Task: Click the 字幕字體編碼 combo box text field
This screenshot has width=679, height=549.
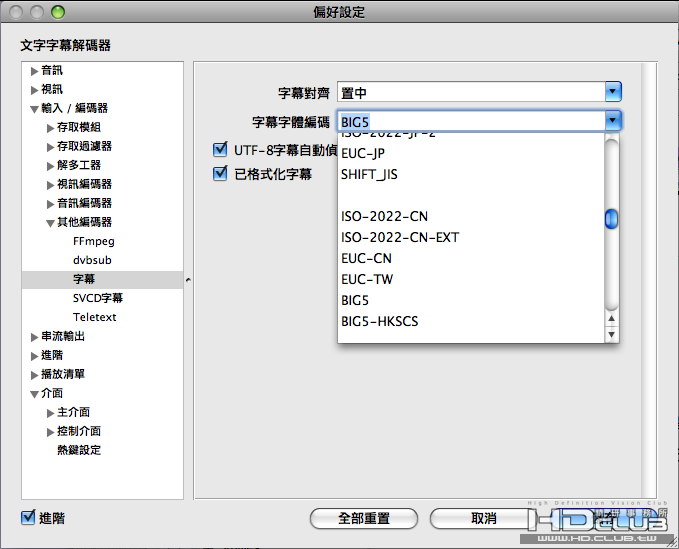Action: (x=471, y=122)
